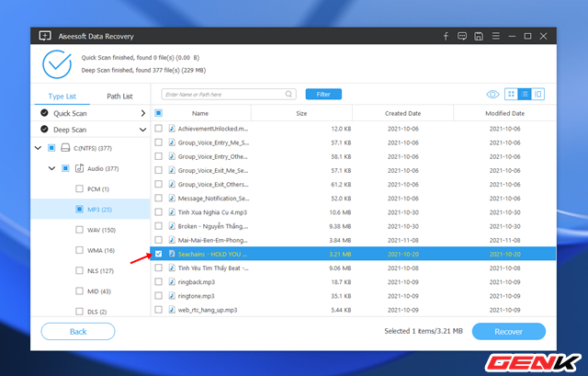Click file icon of Mai-Mai-Ben-Em-Phong file

pos(172,240)
